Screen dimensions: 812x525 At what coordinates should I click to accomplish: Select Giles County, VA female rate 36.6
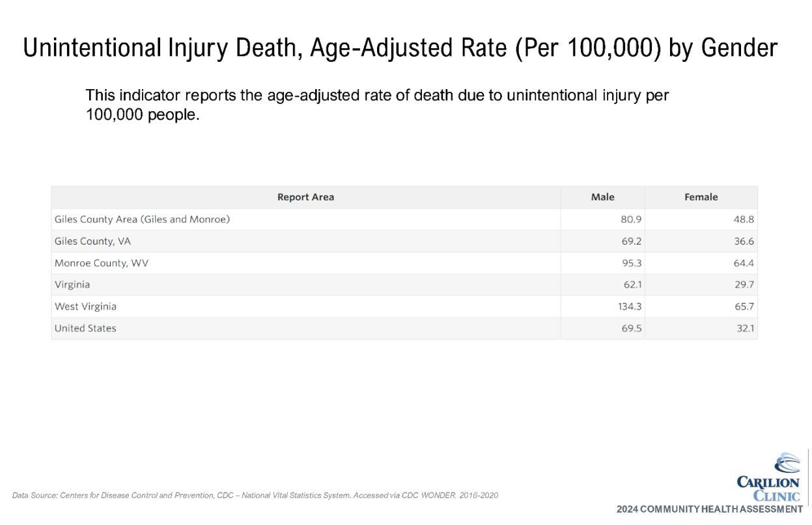coord(744,241)
